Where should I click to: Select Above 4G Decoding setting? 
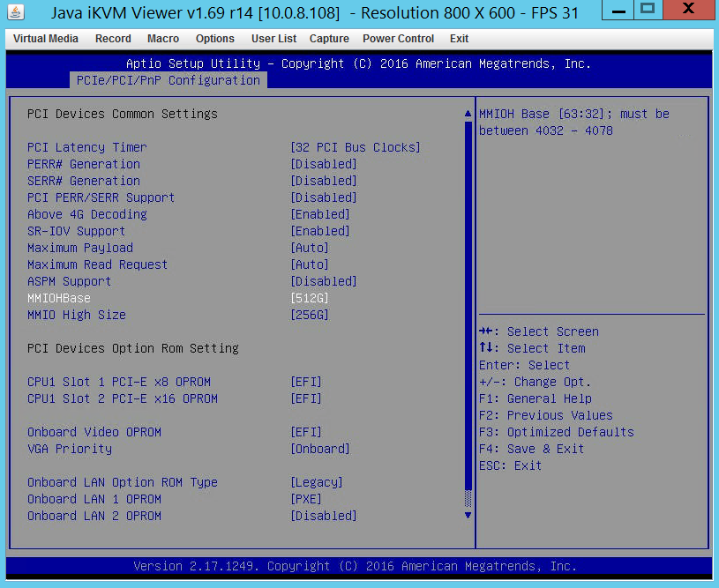87,214
